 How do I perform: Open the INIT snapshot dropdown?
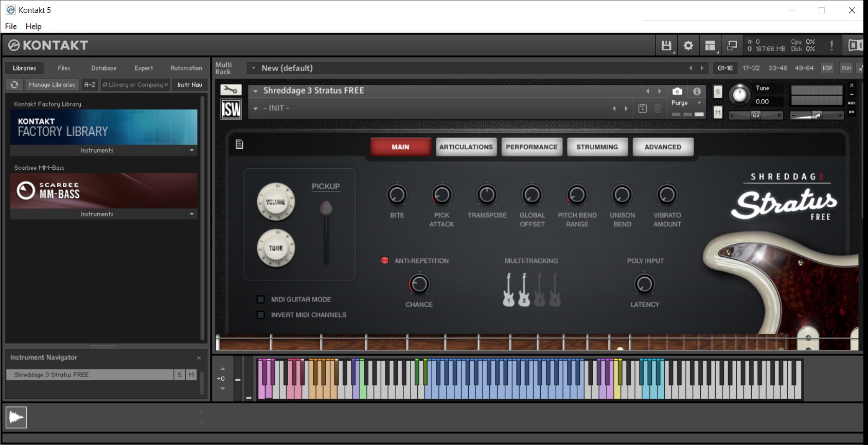[x=256, y=109]
